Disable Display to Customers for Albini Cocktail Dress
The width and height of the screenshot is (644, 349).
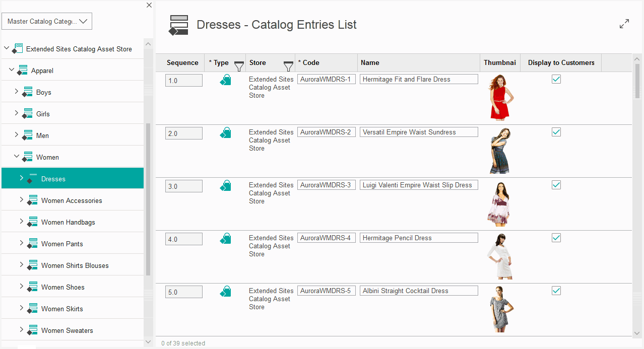(x=556, y=291)
